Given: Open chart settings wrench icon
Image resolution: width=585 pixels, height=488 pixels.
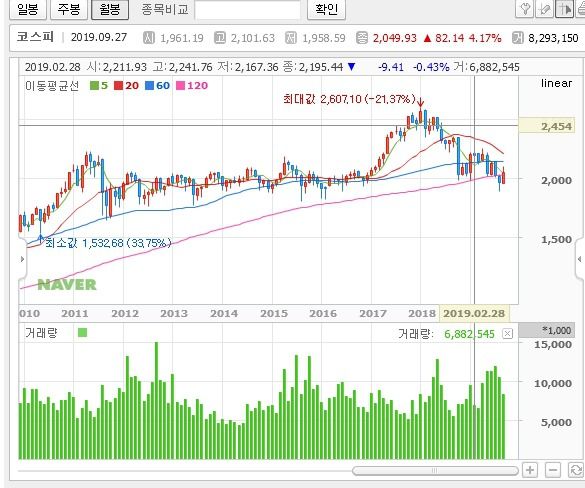Looking at the screenshot, I should point(525,9).
